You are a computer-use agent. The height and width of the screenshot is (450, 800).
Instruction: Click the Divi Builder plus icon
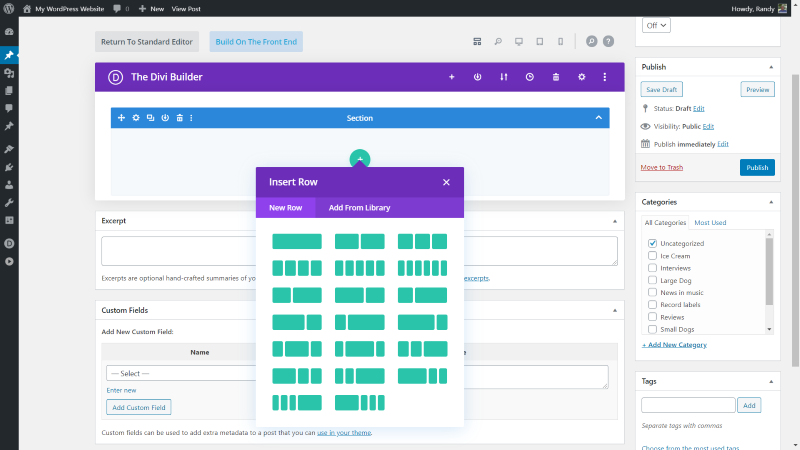tap(452, 77)
